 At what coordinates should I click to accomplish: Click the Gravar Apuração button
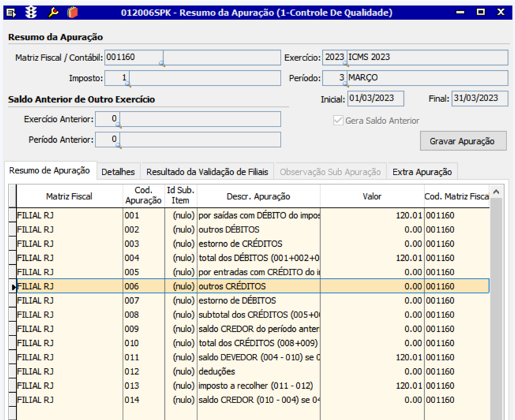tap(463, 141)
